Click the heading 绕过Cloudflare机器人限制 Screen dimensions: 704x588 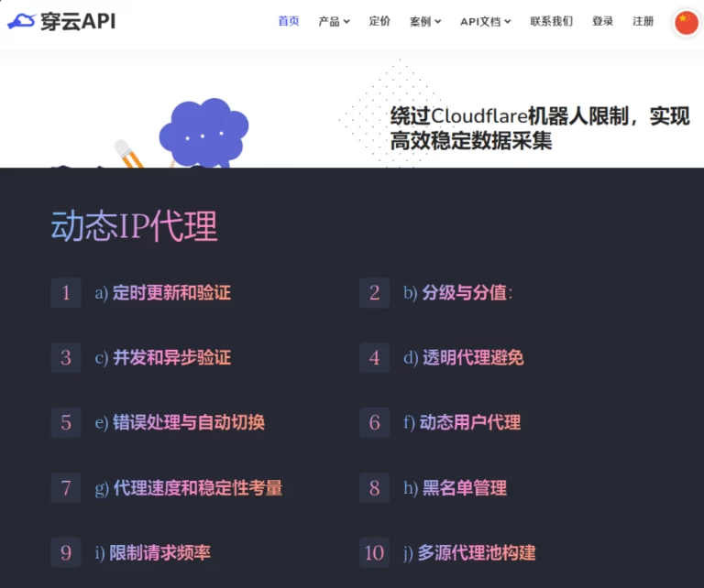(539, 128)
